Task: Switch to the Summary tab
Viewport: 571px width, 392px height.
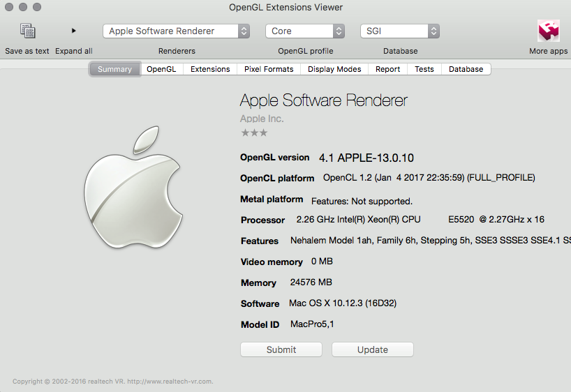Action: pyautogui.click(x=114, y=69)
